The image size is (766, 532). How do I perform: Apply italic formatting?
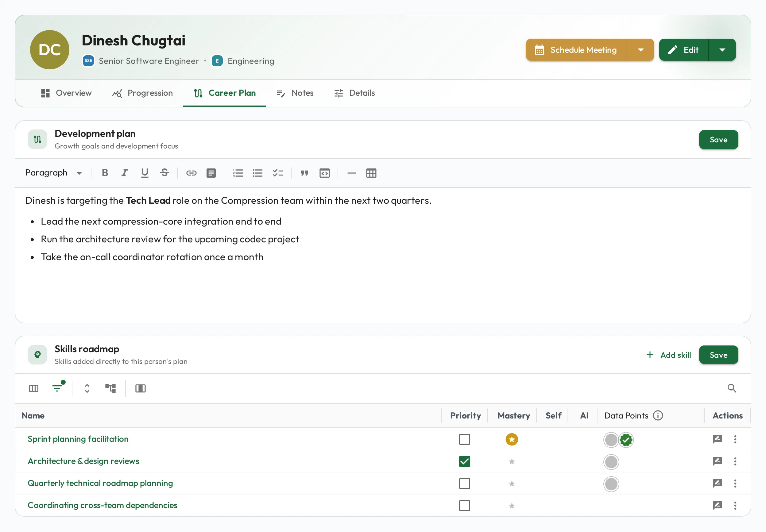pyautogui.click(x=124, y=173)
